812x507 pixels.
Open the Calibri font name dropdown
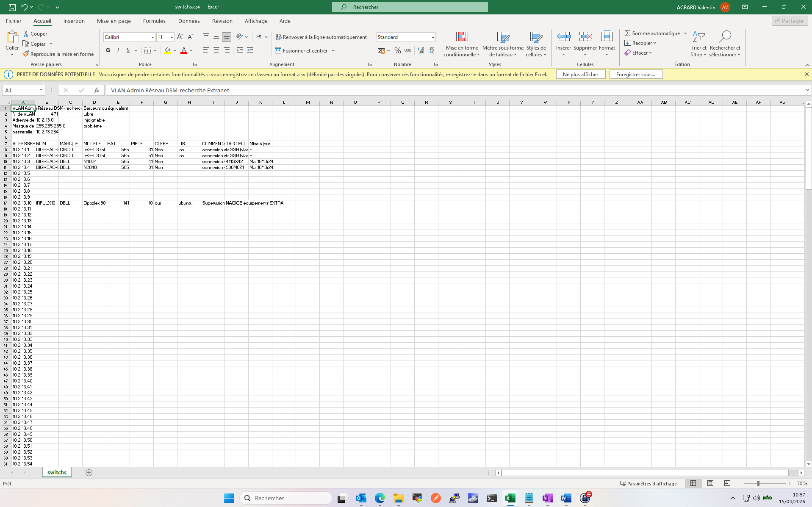pyautogui.click(x=152, y=37)
